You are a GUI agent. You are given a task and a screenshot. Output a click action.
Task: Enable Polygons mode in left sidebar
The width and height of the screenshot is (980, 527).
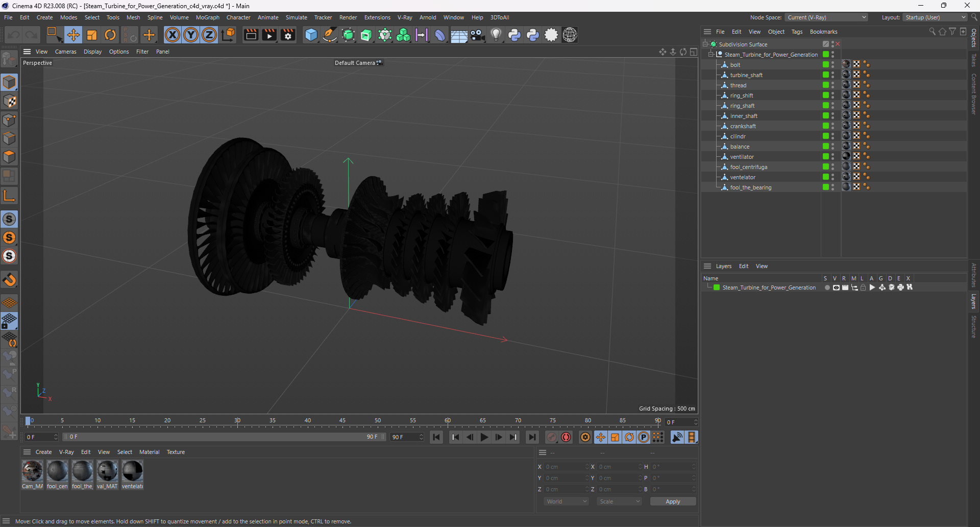tap(9, 157)
